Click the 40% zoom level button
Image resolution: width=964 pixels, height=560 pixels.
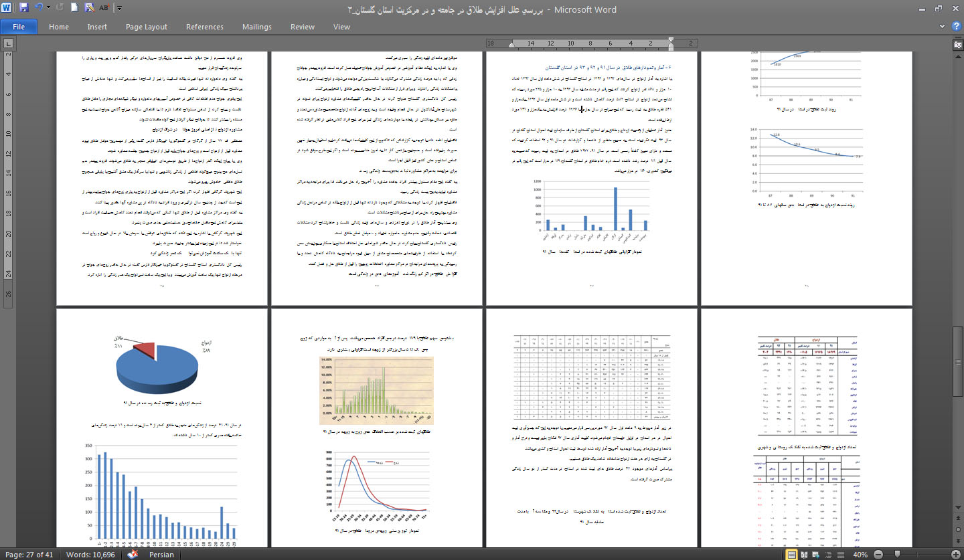point(860,555)
